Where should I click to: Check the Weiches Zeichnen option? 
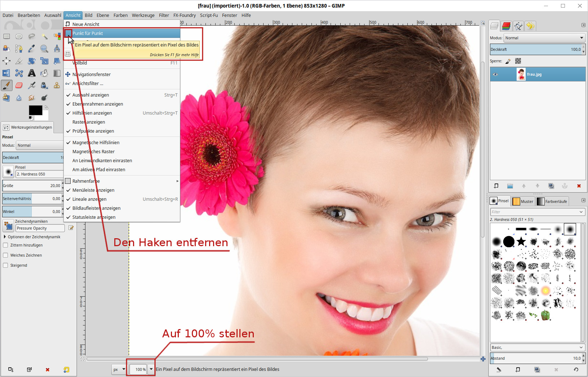point(5,255)
